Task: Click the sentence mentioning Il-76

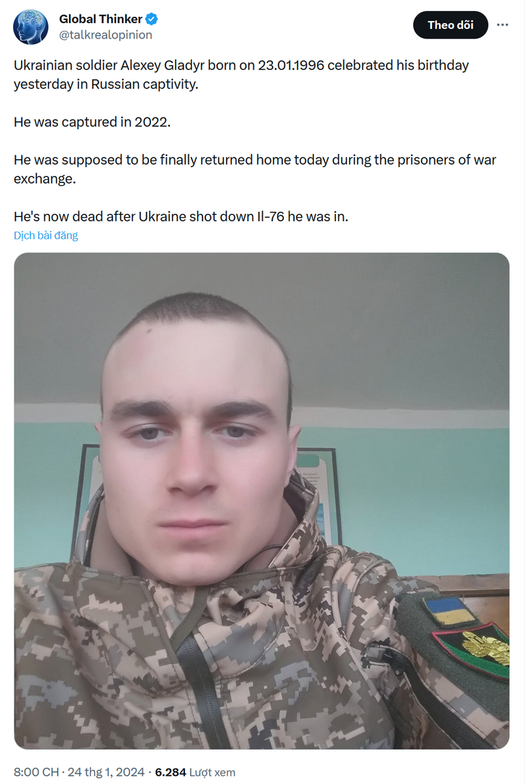Action: click(181, 216)
